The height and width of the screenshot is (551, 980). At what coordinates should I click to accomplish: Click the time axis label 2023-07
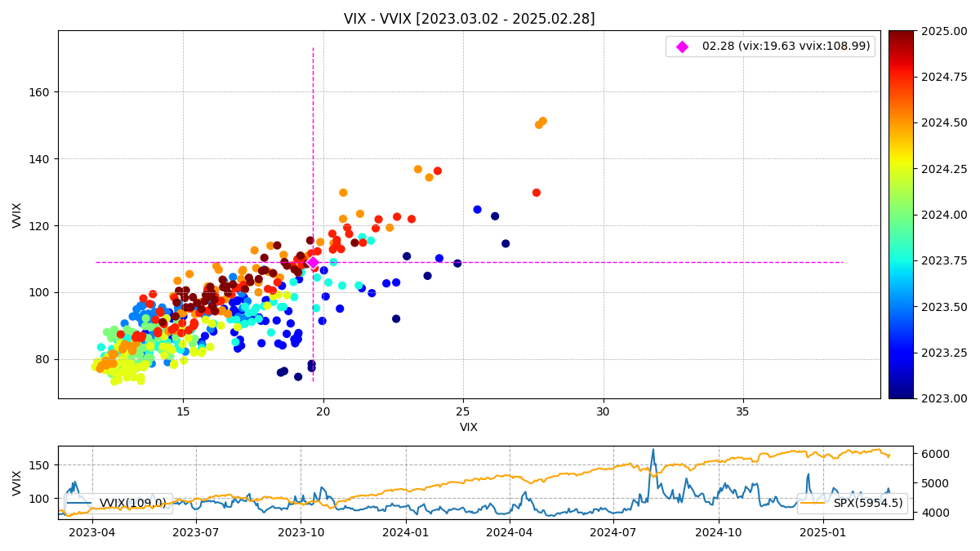tap(195, 533)
